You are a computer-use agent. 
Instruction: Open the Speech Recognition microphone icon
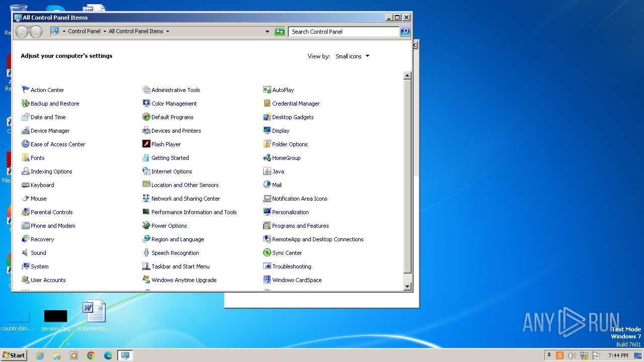(x=146, y=253)
